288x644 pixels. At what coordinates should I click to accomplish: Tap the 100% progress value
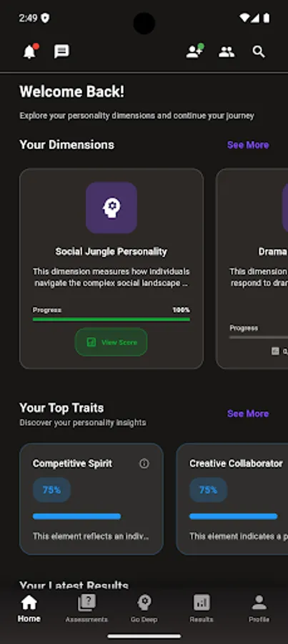(182, 310)
